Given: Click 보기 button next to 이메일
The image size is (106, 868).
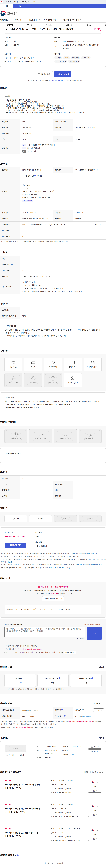Looking at the screenshot, I should (x=68, y=609).
